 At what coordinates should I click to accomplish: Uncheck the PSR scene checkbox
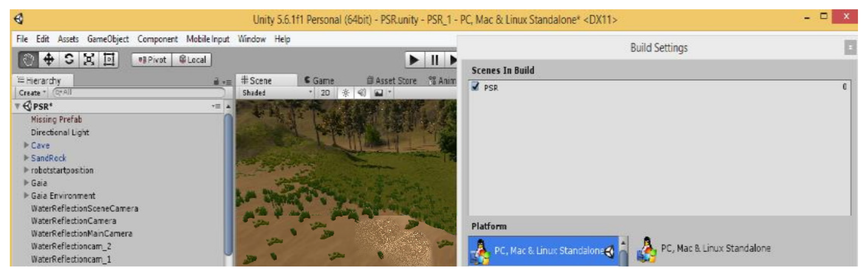pos(475,87)
